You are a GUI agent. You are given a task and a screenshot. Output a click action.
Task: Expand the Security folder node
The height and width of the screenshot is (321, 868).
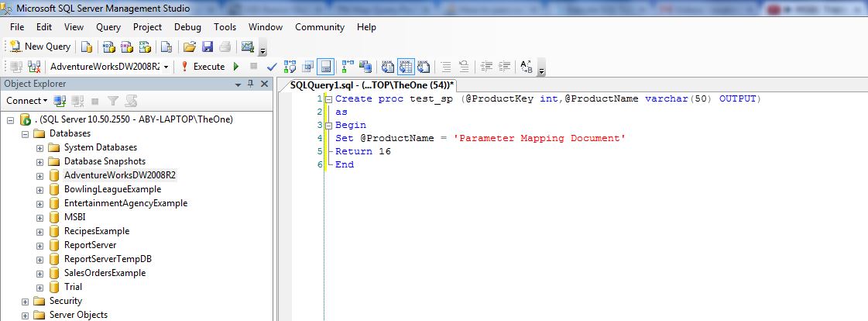(26, 301)
